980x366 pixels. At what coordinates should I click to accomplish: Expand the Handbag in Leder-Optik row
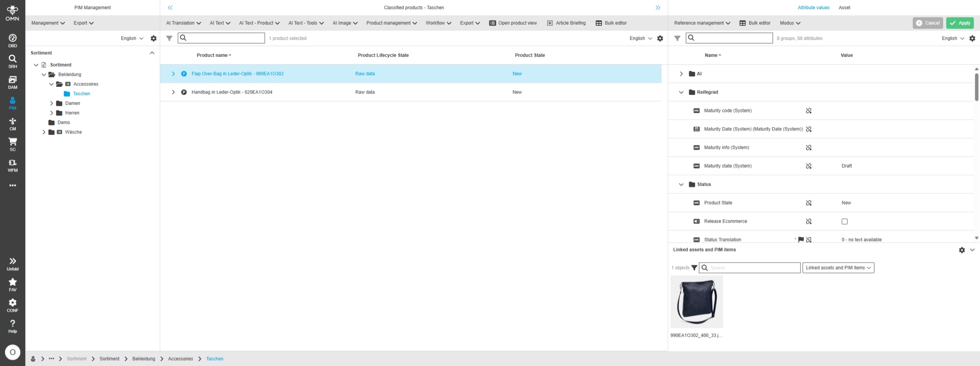point(173,92)
